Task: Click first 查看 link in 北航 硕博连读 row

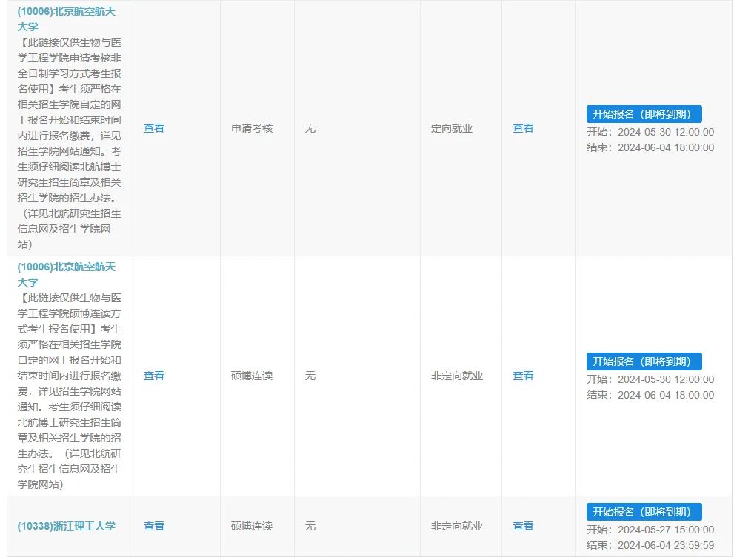Action: click(x=154, y=376)
